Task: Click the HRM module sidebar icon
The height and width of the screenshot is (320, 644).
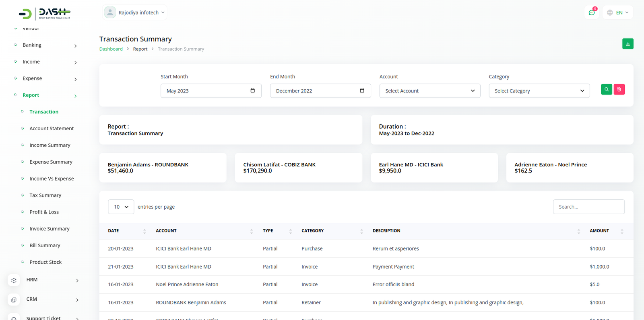Action: [14, 280]
